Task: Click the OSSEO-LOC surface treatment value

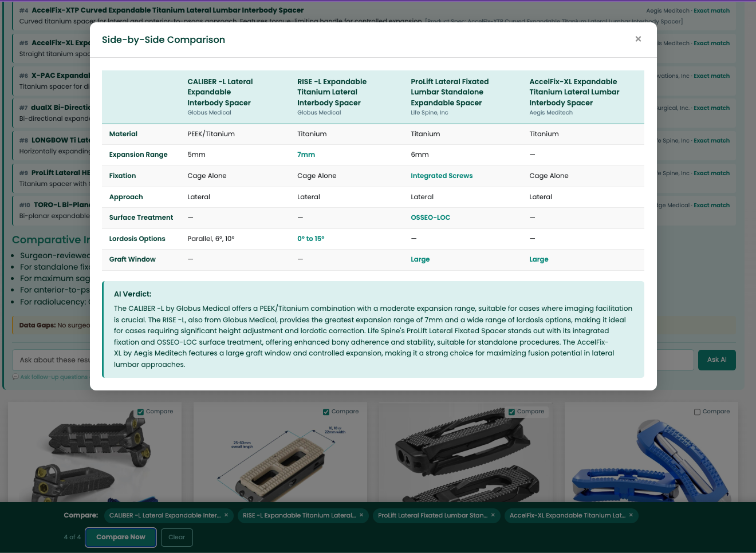Action: pyautogui.click(x=430, y=218)
